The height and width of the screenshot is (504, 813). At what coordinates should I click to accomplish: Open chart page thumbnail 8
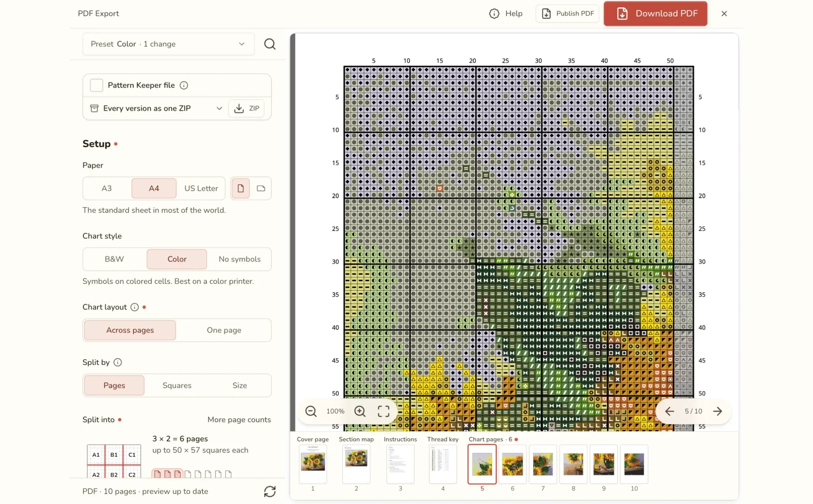[x=573, y=464]
